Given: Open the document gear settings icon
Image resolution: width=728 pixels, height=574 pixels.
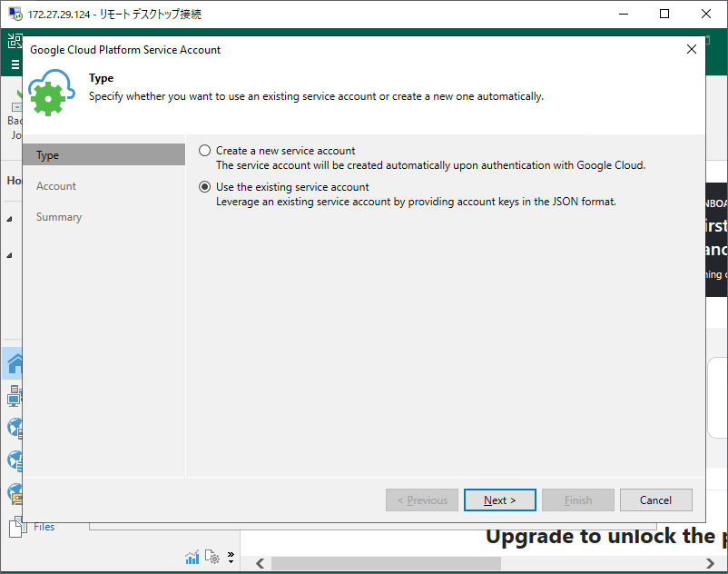Looking at the screenshot, I should (x=212, y=557).
